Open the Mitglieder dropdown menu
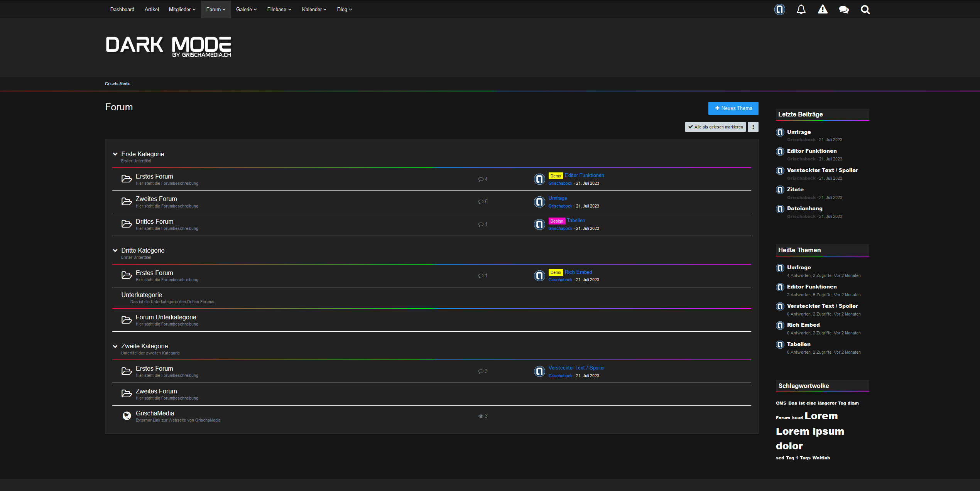Viewport: 980px width, 491px height. [182, 10]
